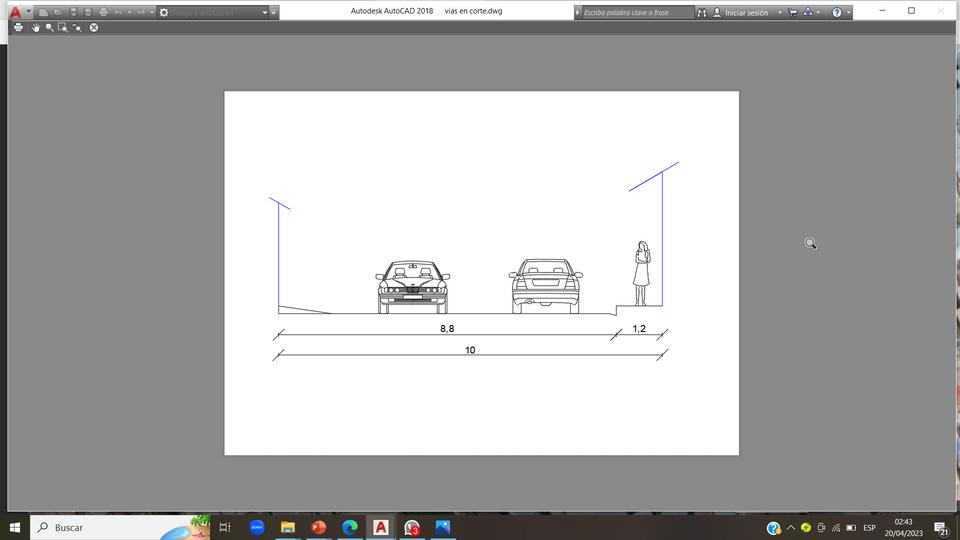Screen dimensions: 960x540
Task: Click the 1,2 dimension text in the preview
Action: 639,329
